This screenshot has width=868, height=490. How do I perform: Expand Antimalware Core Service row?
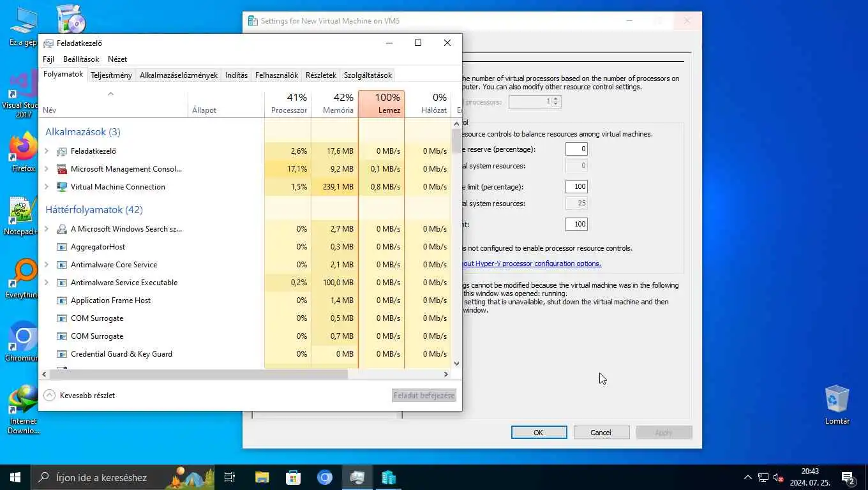click(47, 265)
